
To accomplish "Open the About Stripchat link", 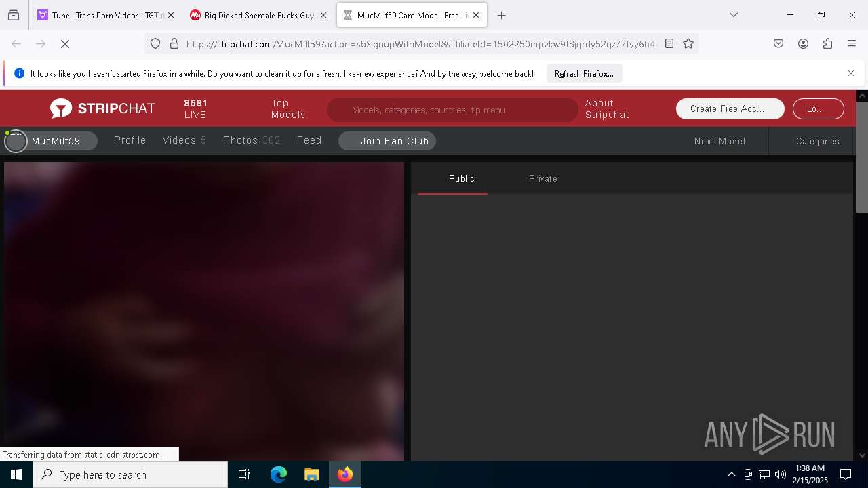I will click(607, 108).
